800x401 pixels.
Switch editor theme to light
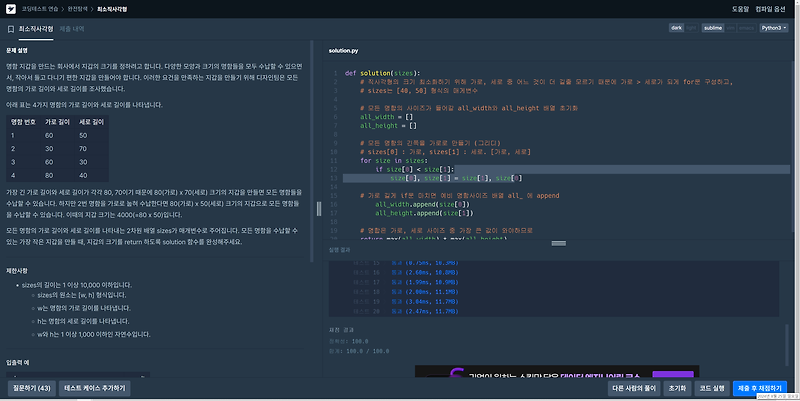click(x=691, y=28)
